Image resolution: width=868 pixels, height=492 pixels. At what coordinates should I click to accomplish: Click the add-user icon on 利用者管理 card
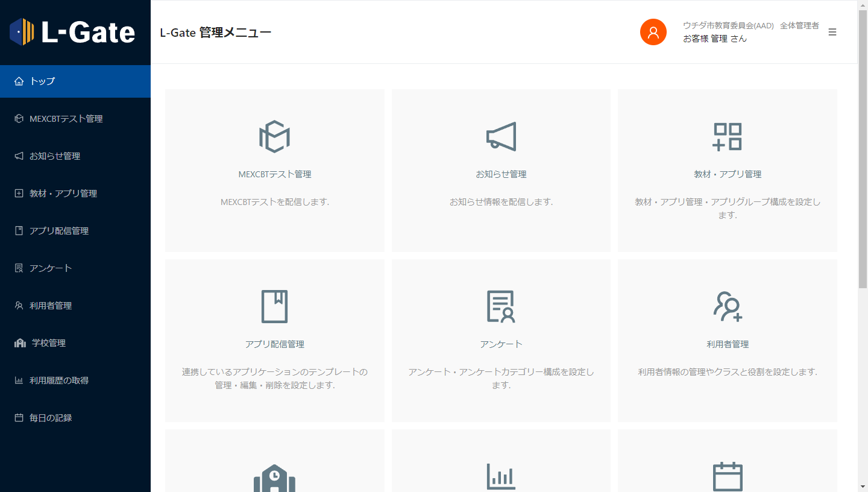click(728, 306)
